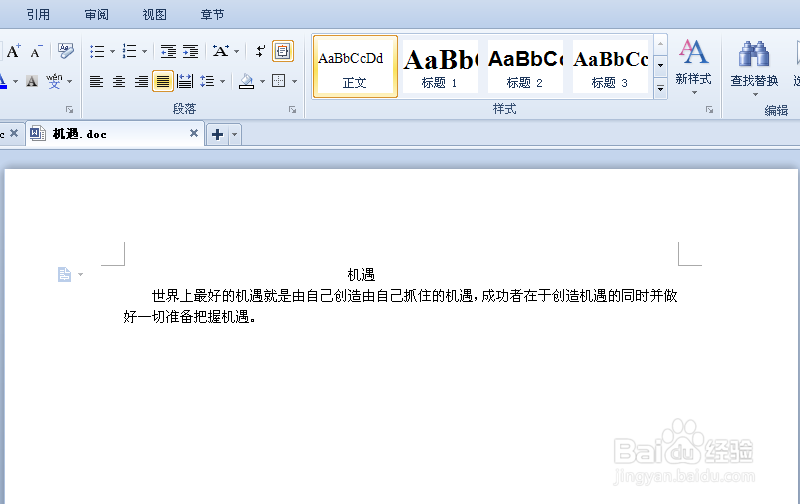Toggle justify alignment

(x=163, y=81)
